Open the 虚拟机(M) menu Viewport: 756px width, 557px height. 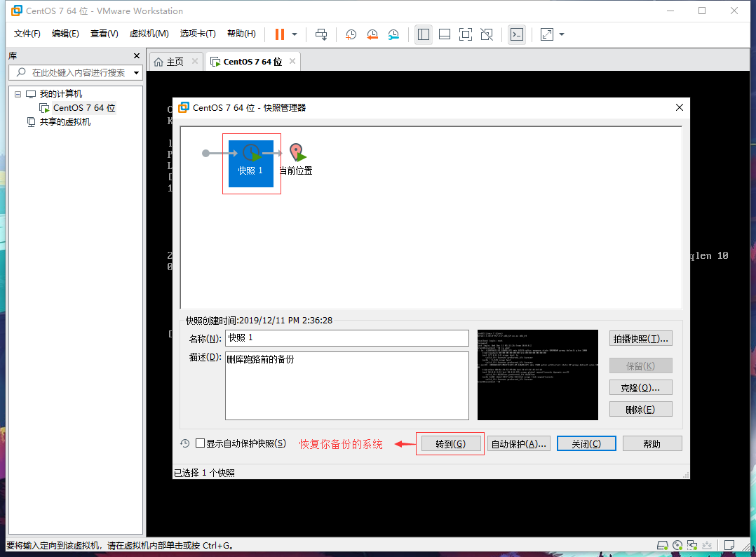point(149,34)
